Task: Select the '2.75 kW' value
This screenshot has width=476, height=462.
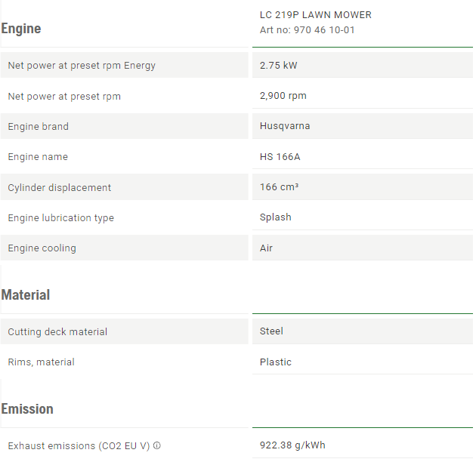Action: [278, 65]
